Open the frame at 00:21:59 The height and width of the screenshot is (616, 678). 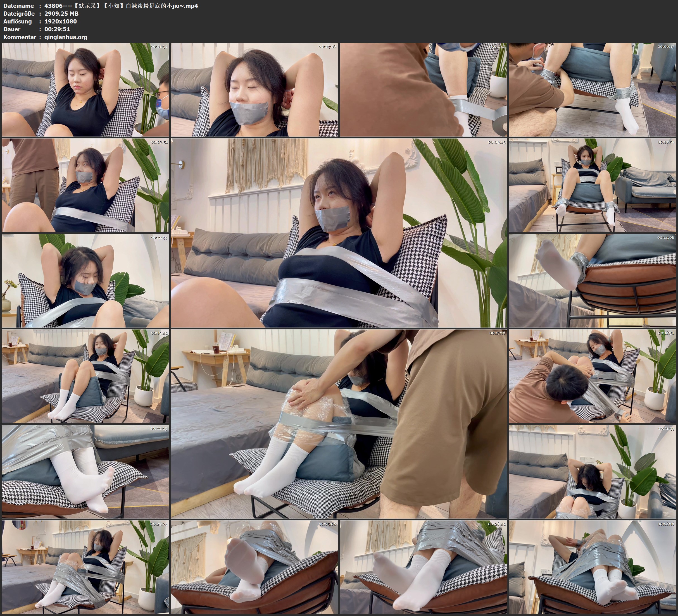(x=592, y=472)
